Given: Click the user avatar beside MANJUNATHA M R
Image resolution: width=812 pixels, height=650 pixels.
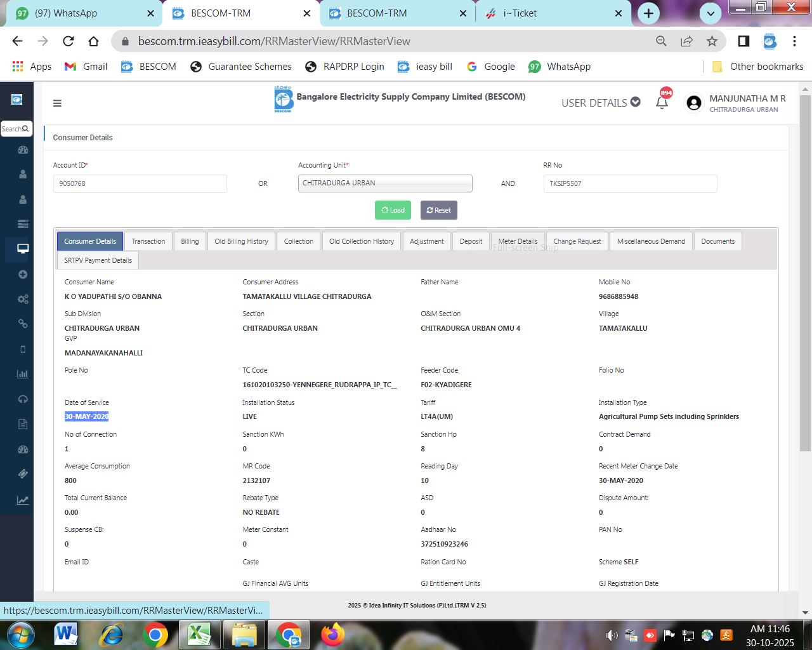Looking at the screenshot, I should pos(694,103).
